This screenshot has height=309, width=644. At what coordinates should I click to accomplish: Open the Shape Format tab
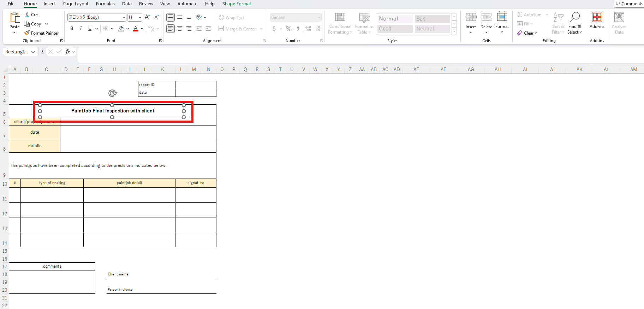[237, 4]
